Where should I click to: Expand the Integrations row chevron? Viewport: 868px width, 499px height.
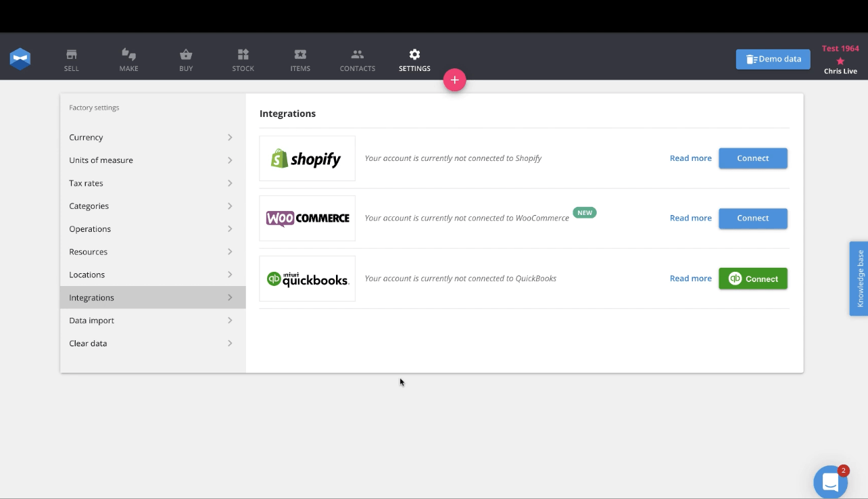(230, 298)
